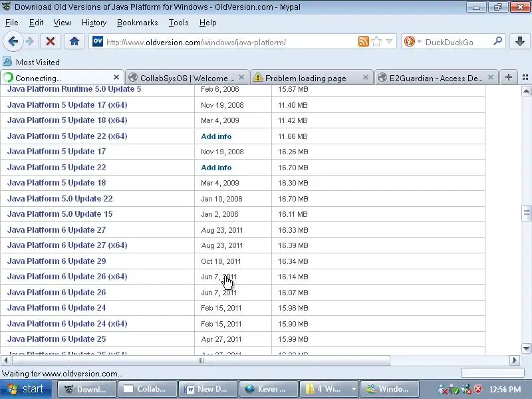Screen dimensions: 532x399
Task: Open Java Platform 5 Update 18 (x64) link
Action: click(67, 120)
